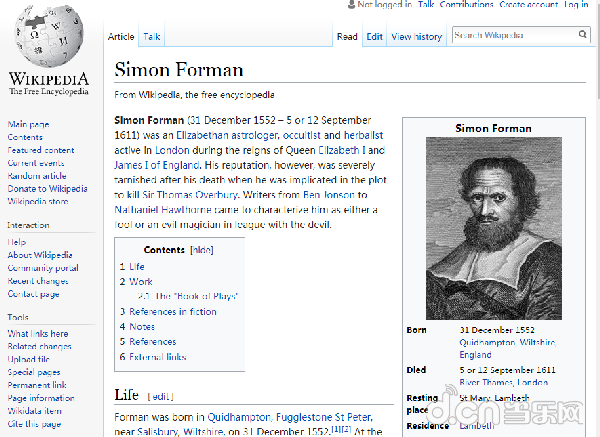Open Quidhampton, Wiltshire in infobox

pos(507,342)
